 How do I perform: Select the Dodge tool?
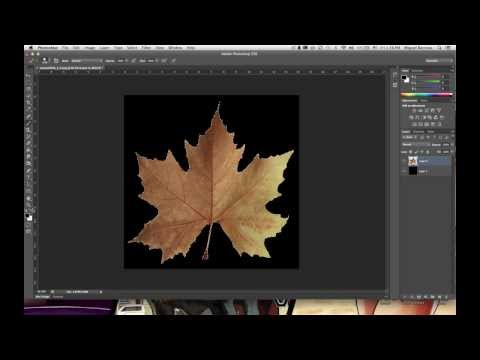[x=29, y=164]
